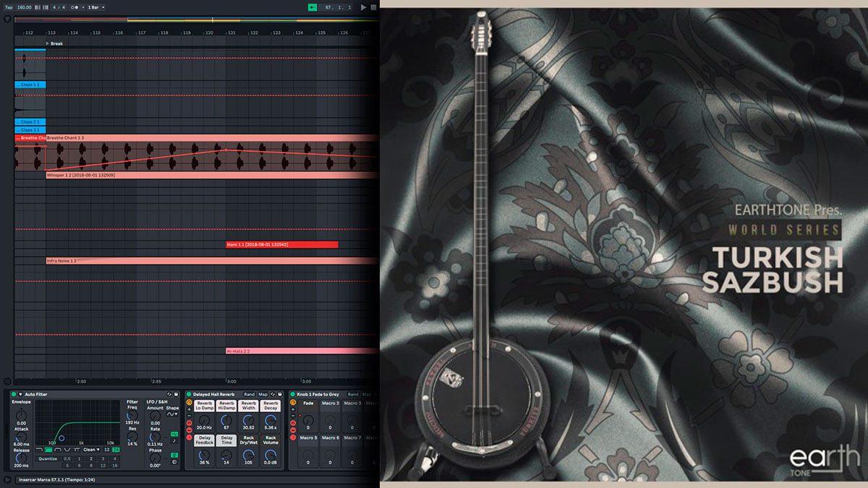The height and width of the screenshot is (488, 868).
Task: Collapse the Auto Filter device with its triangle
Action: pyautogui.click(x=20, y=394)
